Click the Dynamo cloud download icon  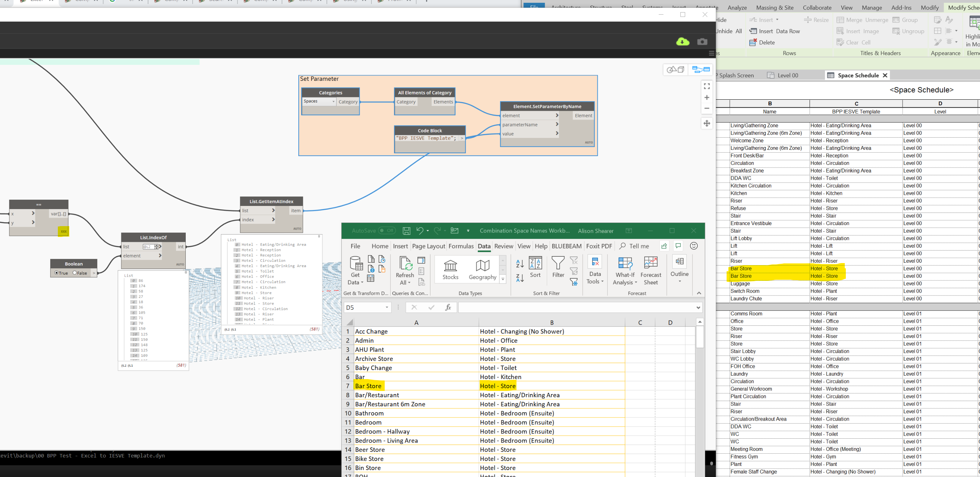[682, 41]
